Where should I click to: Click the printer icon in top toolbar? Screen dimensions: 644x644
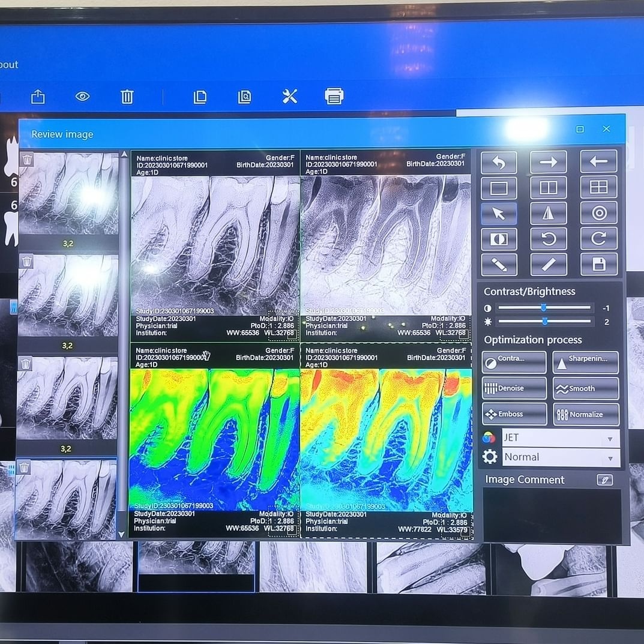coord(334,96)
